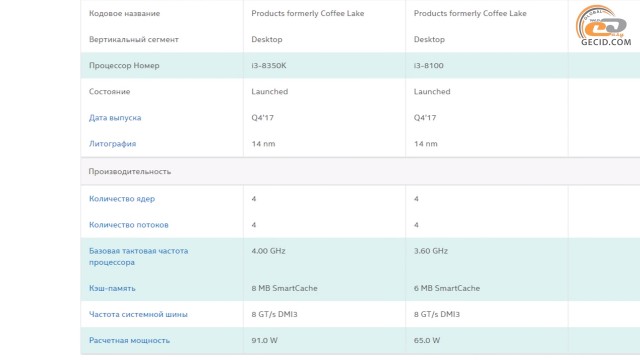The image size is (640, 360).
Task: Open the 'Кэш-память' link
Action: 112,288
